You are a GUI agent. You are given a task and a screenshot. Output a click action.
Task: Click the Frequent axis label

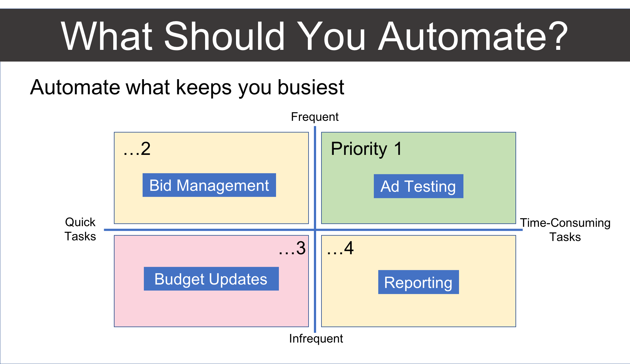click(315, 117)
